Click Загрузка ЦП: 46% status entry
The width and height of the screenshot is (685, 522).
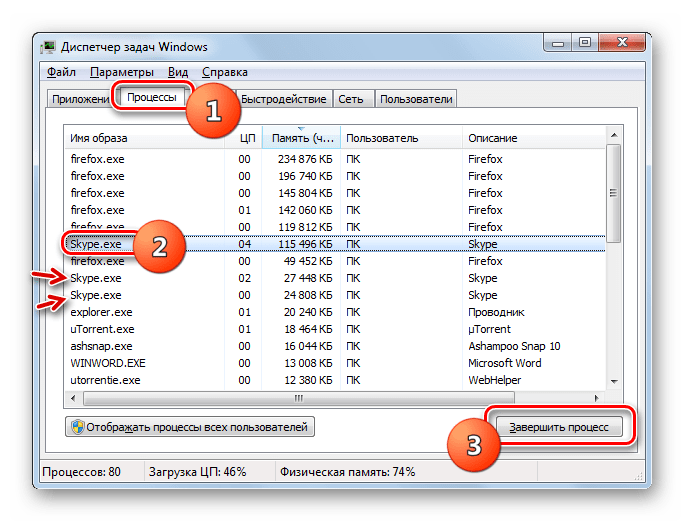(x=197, y=472)
